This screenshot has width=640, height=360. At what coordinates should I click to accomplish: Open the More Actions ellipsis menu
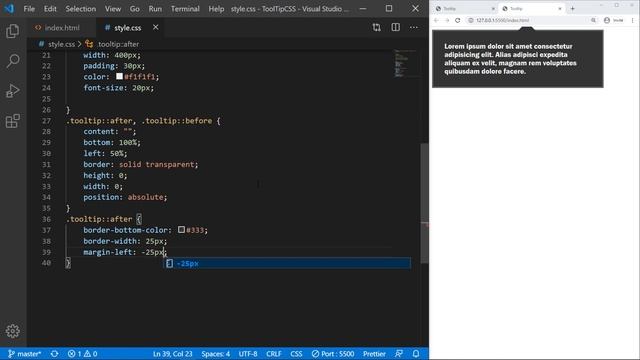tap(414, 27)
